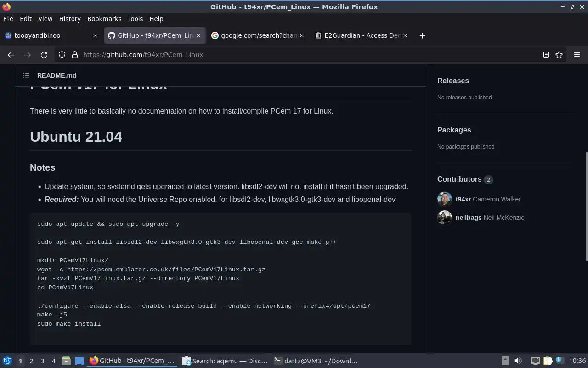Open a new tab with plus button
Screen dimensions: 588x368
422,35
